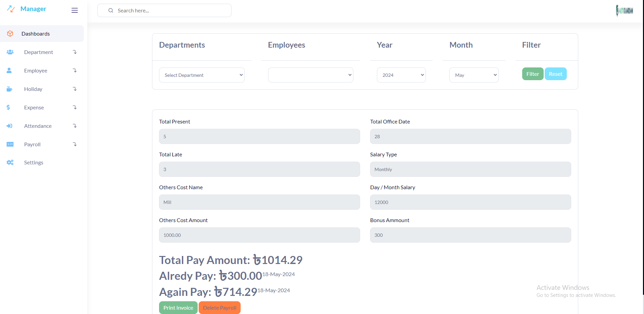This screenshot has width=644, height=314.
Task: Open the Year dropdown showing 2024
Action: (x=401, y=75)
